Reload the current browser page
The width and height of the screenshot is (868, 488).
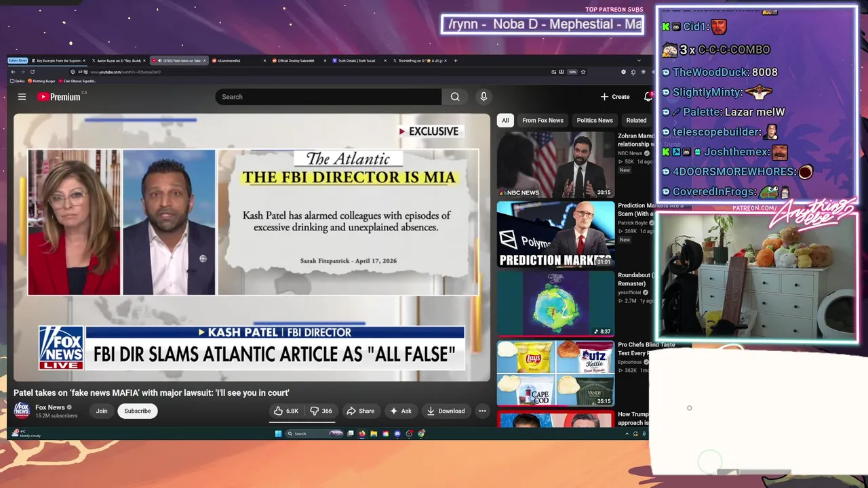click(x=32, y=72)
